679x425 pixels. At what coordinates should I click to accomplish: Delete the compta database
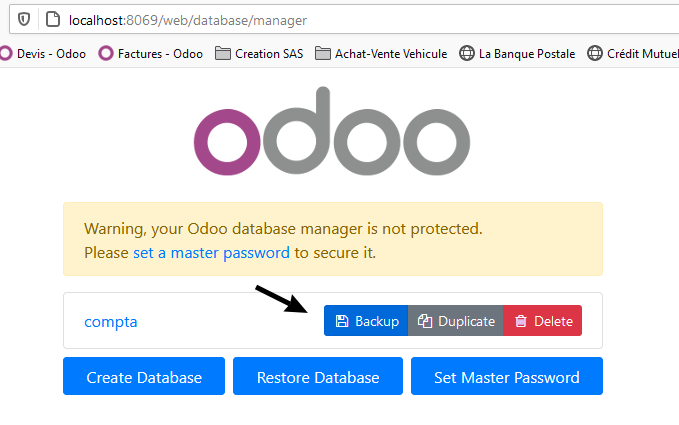click(x=543, y=321)
